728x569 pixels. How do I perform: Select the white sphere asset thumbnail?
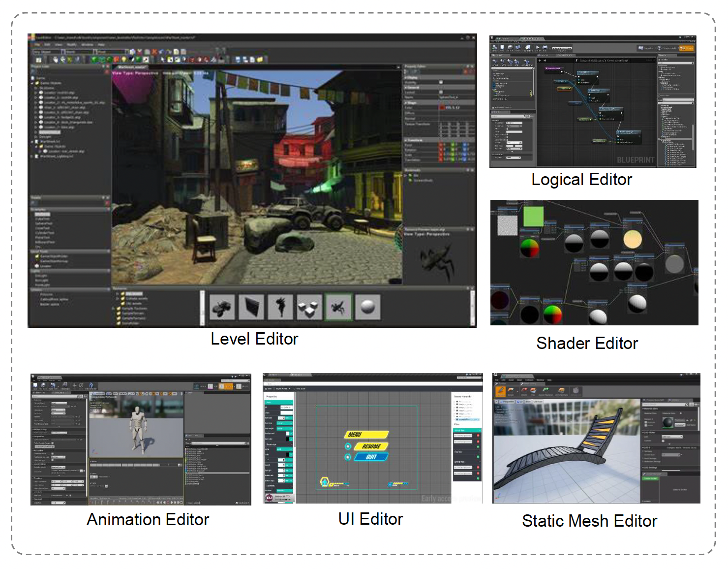pos(367,308)
